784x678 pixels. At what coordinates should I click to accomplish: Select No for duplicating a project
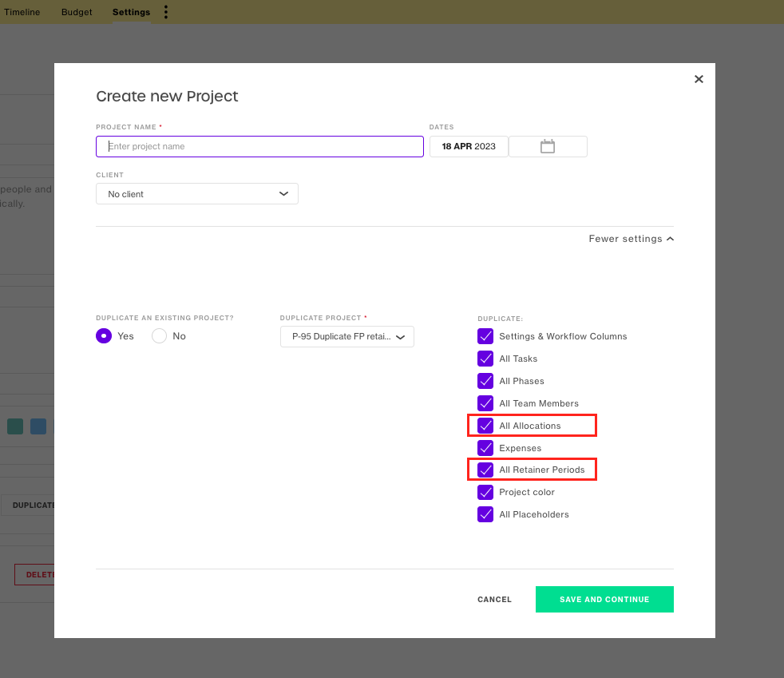pos(159,336)
